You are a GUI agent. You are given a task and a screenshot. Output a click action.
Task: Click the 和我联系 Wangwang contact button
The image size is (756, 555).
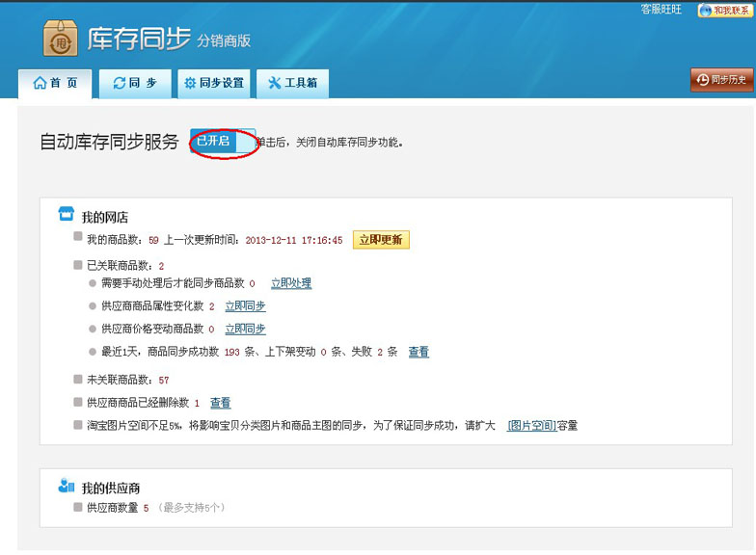pyautogui.click(x=725, y=10)
